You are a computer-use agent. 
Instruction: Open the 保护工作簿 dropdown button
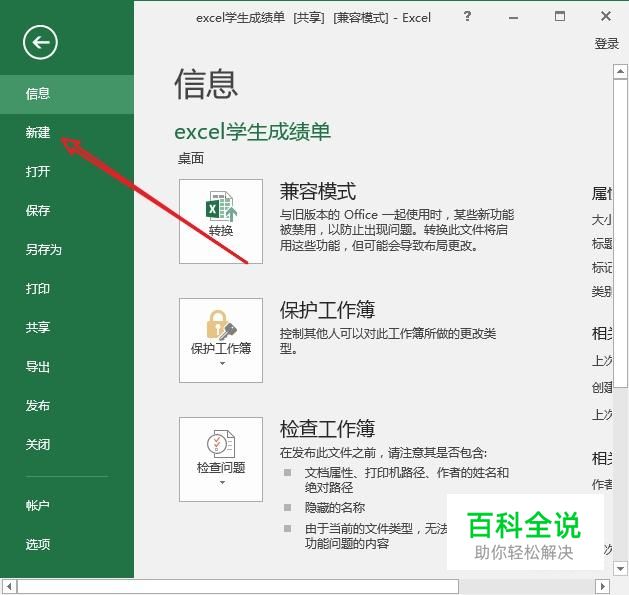(x=221, y=340)
